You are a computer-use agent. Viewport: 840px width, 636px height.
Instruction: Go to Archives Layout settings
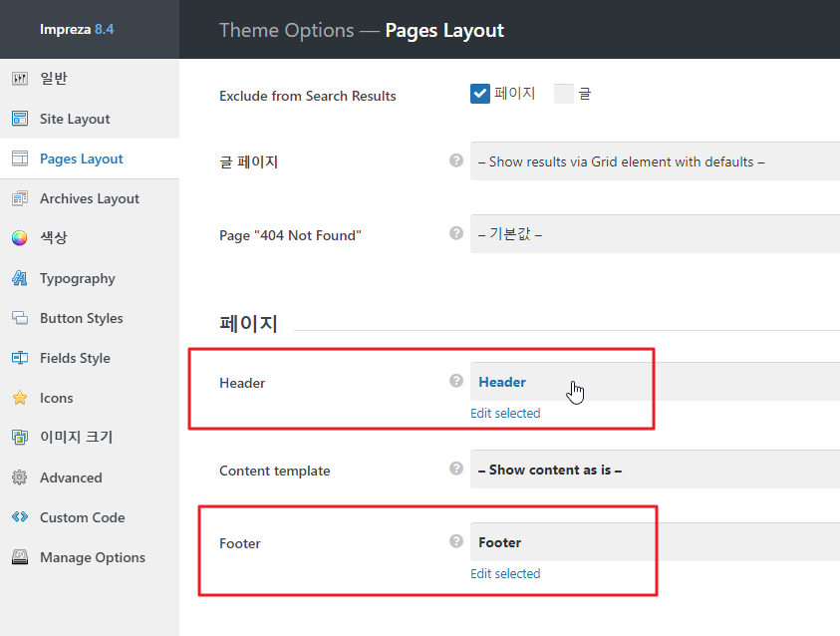point(90,198)
